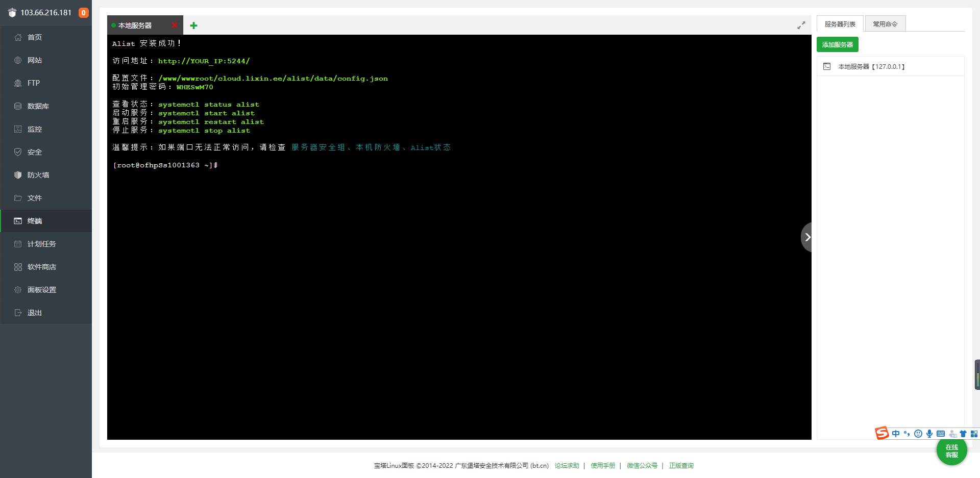Click the FTP globe-user icon
The image size is (980, 478).
18,83
